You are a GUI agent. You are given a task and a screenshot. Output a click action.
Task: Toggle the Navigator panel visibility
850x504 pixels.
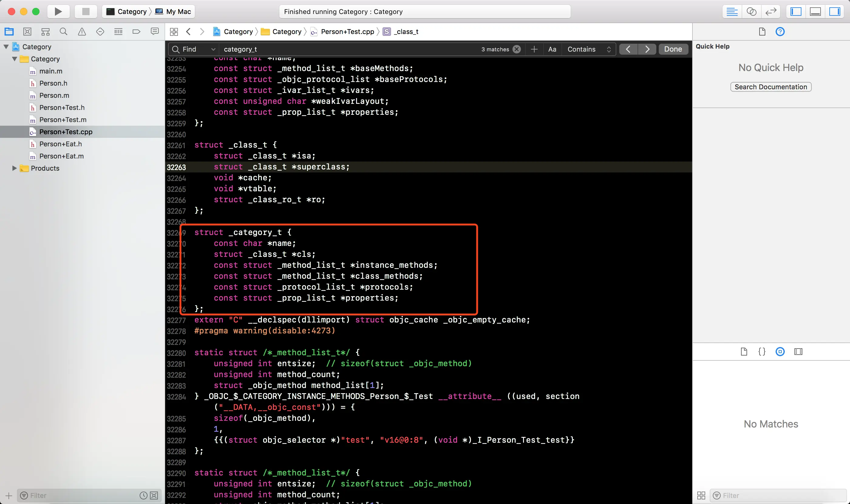pos(796,12)
